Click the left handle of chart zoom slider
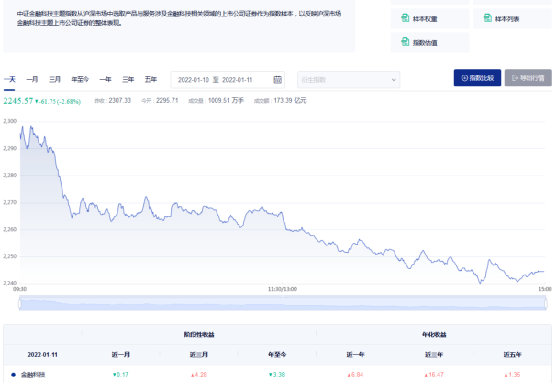 click(x=20, y=304)
